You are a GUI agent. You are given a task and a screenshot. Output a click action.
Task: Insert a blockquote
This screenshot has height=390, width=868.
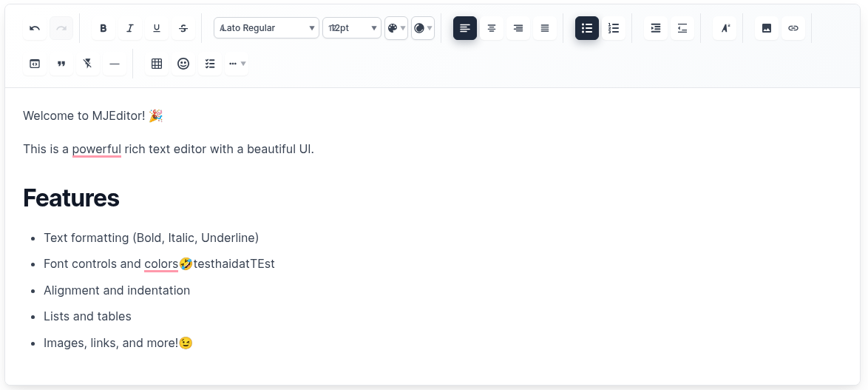coord(61,64)
